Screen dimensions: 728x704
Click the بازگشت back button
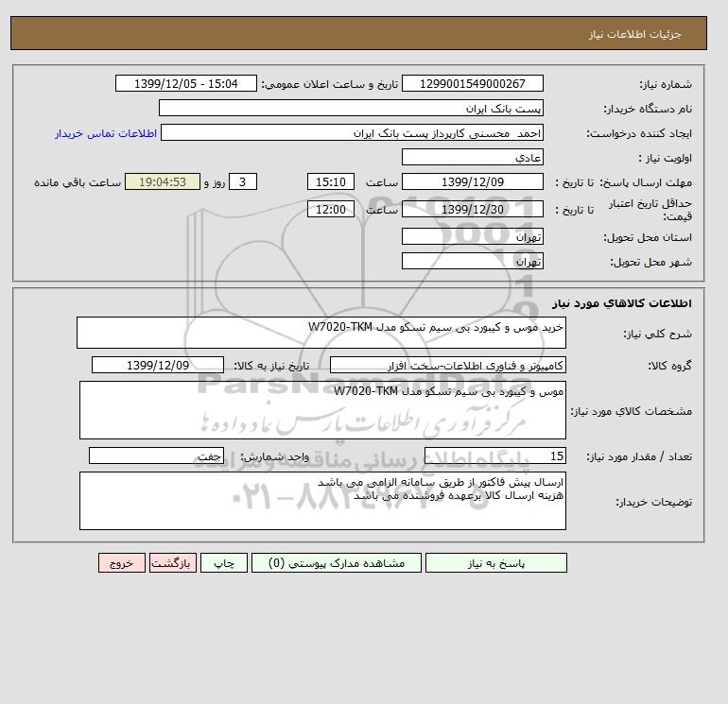[173, 562]
